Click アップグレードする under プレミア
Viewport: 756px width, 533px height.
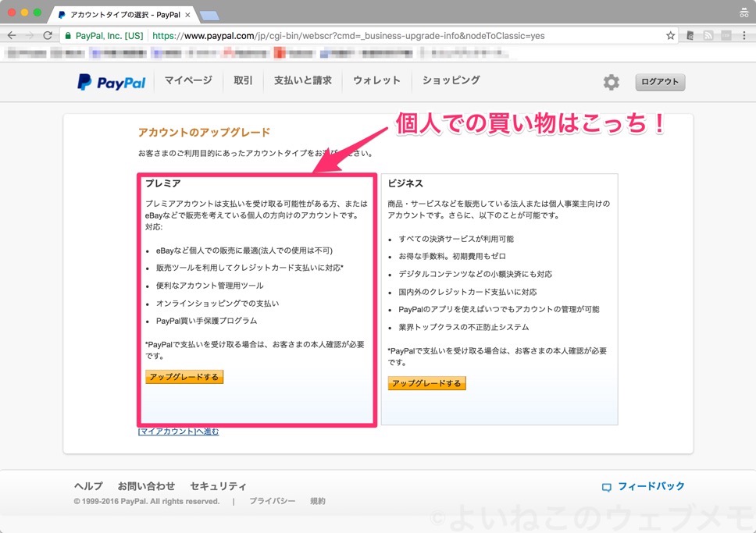click(x=184, y=377)
